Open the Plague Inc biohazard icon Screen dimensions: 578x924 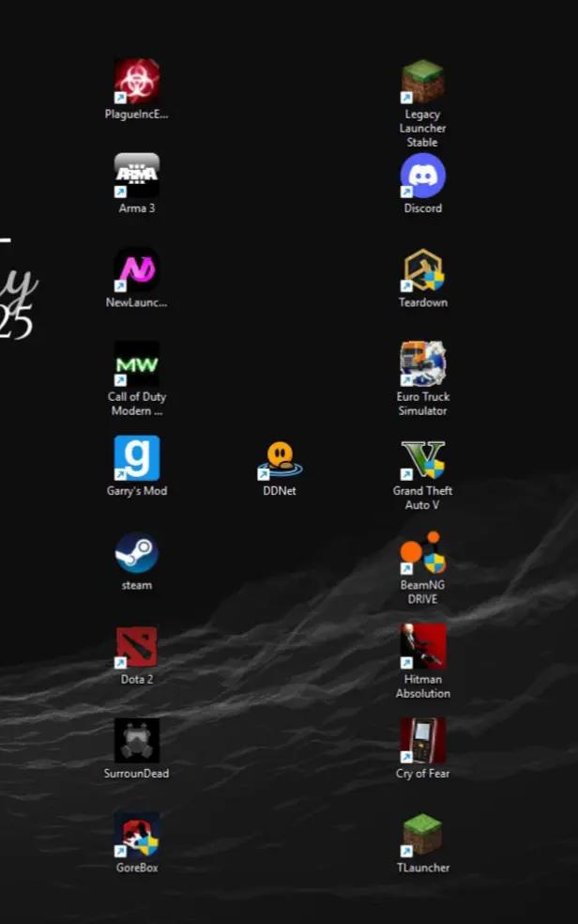pyautogui.click(x=137, y=81)
